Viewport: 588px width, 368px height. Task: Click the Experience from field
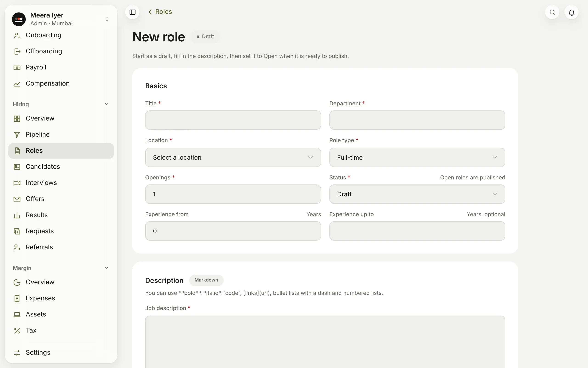(233, 231)
